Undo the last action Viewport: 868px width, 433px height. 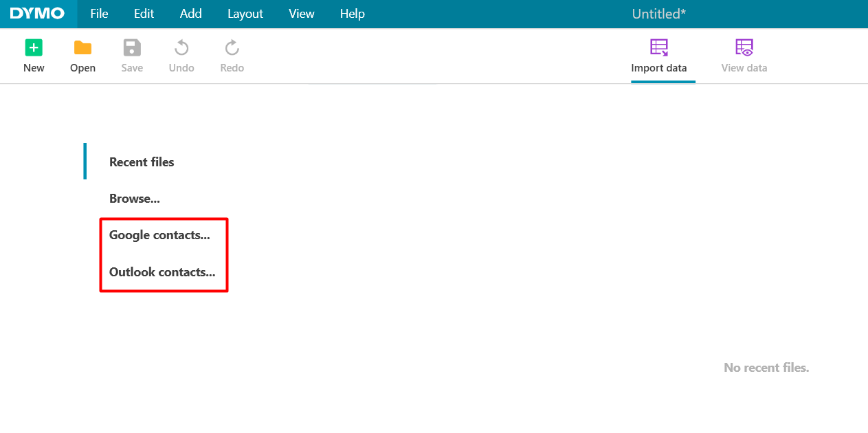pos(181,55)
